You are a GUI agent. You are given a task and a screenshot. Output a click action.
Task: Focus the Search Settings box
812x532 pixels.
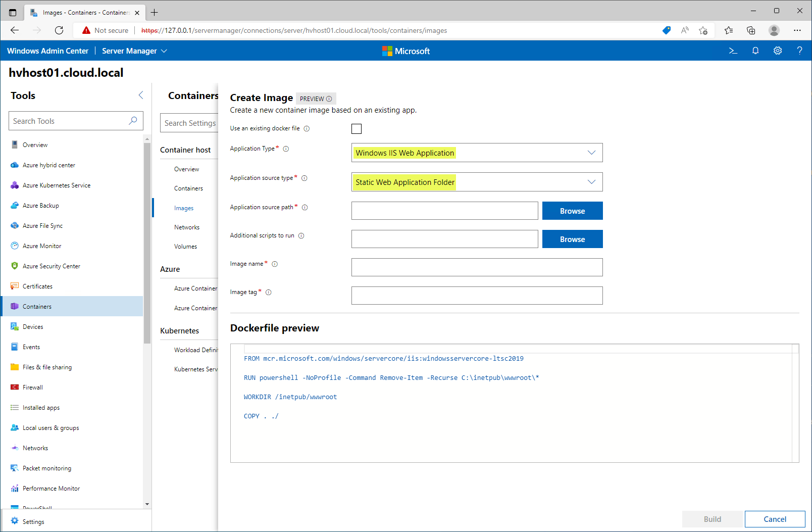point(189,123)
